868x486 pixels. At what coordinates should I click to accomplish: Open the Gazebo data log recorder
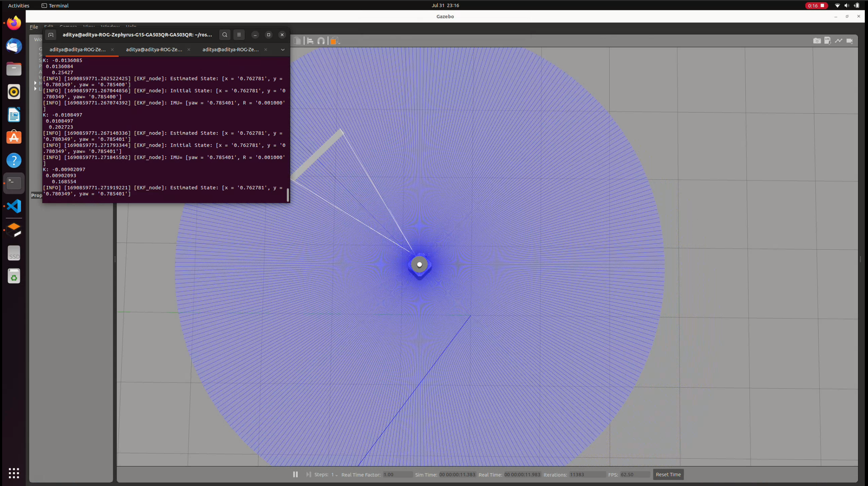pos(827,41)
